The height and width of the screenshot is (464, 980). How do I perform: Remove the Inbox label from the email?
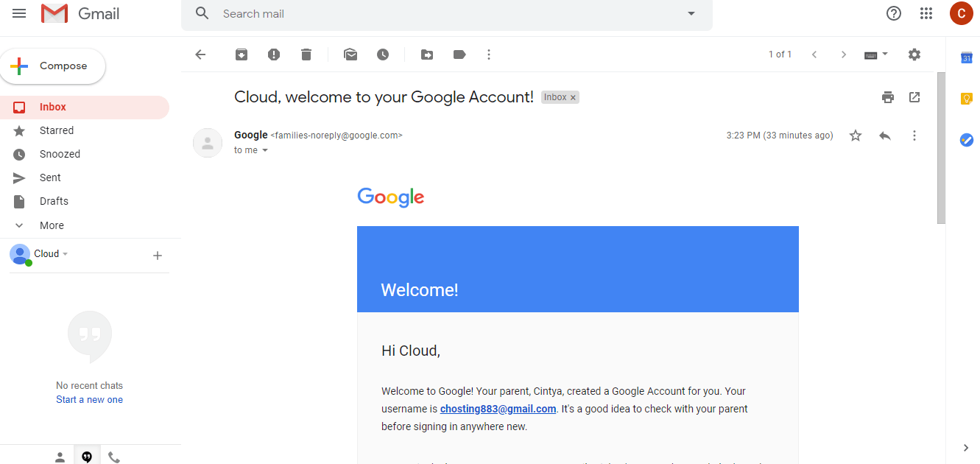click(574, 97)
